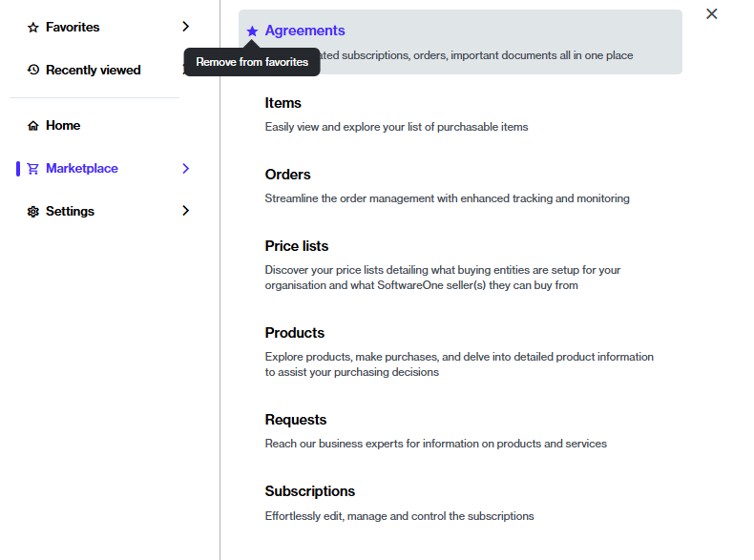Select Recently viewed in the sidebar
754x560 pixels.
[93, 71]
